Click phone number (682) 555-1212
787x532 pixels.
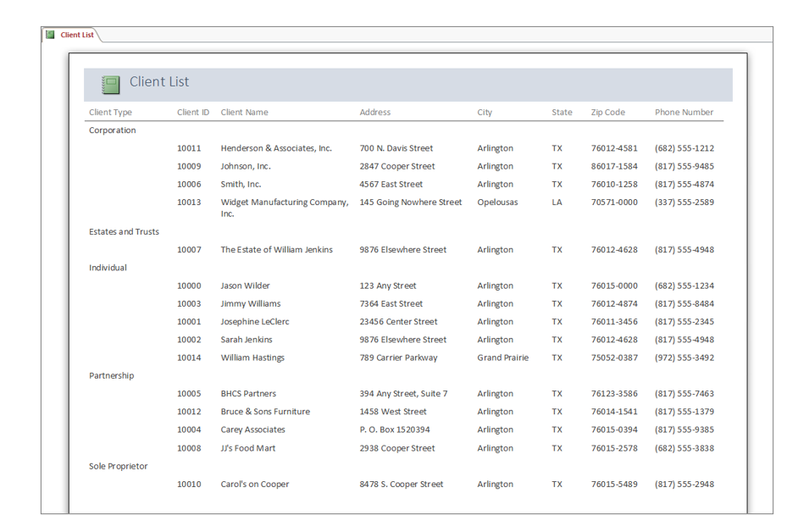[x=684, y=148]
